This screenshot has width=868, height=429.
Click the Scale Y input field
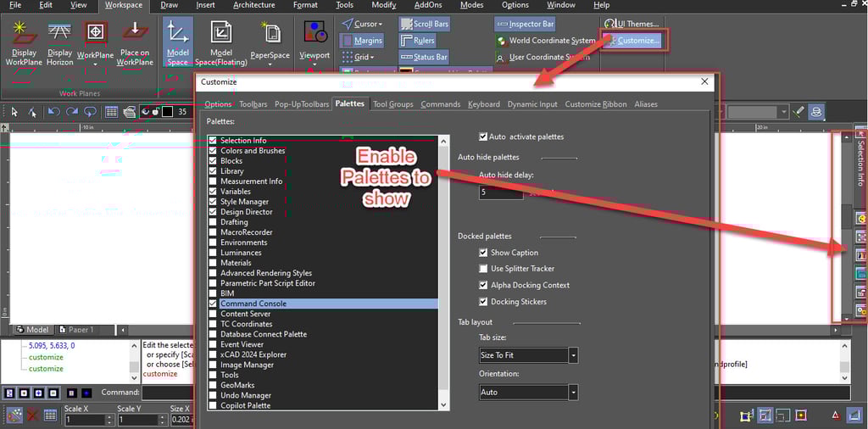pos(136,420)
